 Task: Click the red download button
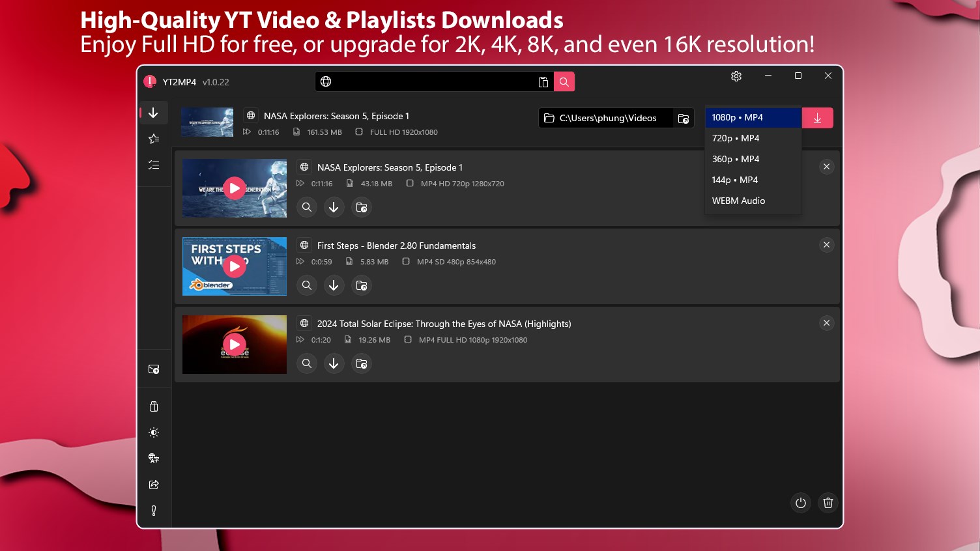point(817,118)
